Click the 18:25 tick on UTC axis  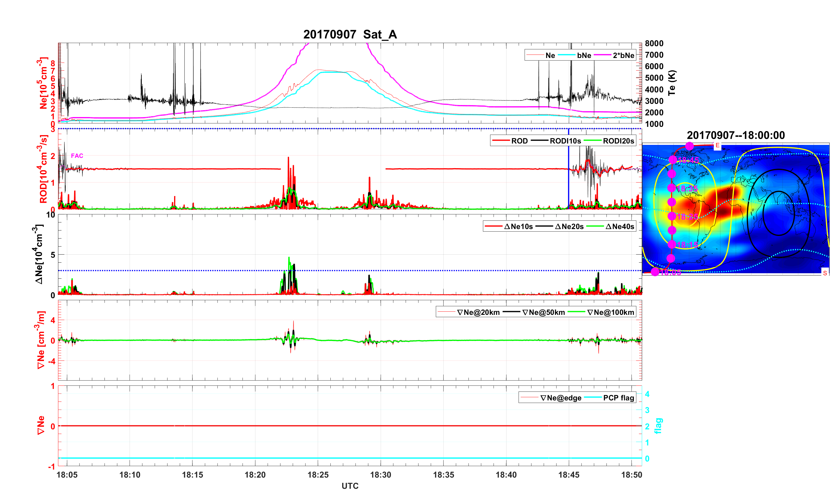[318, 474]
